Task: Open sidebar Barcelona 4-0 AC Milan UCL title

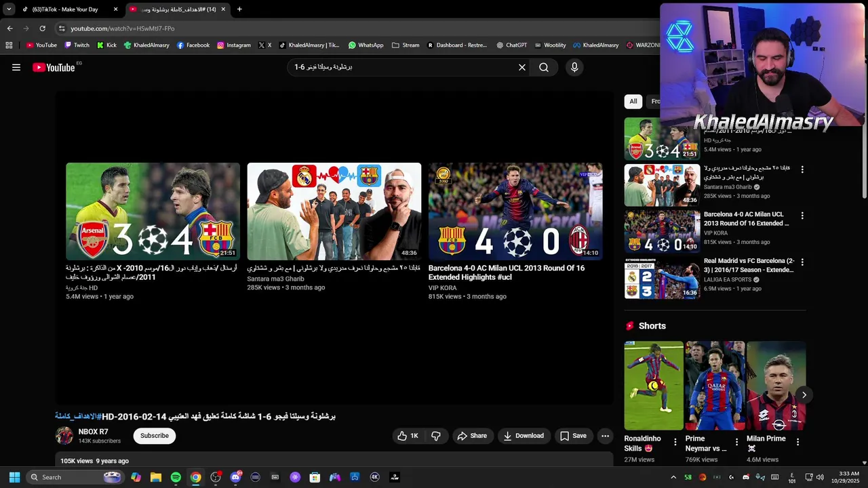Action: click(746, 218)
